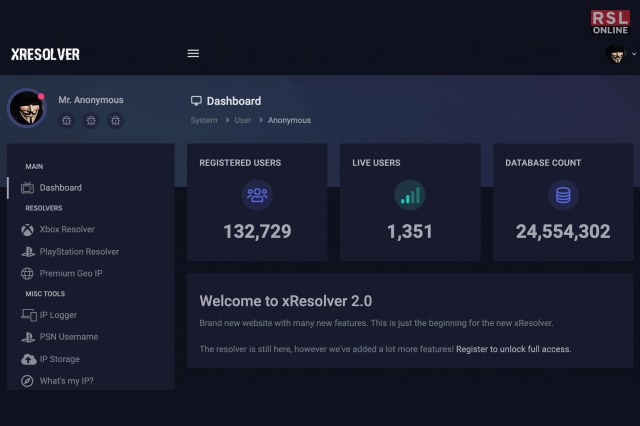
Task: Go to User in the breadcrumb
Action: (x=242, y=120)
